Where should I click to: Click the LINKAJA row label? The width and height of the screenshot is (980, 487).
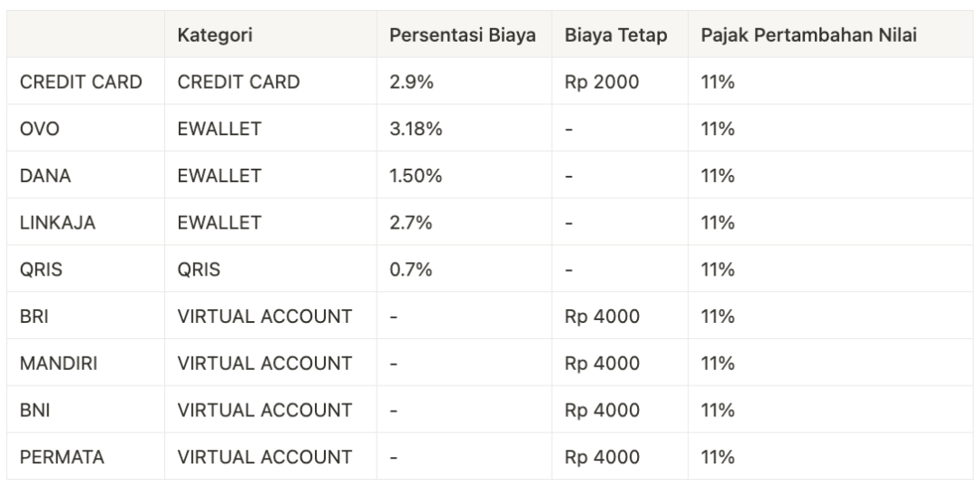click(x=57, y=223)
